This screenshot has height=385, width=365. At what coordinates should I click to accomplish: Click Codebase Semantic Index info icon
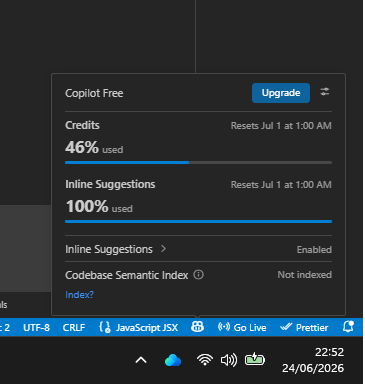(x=198, y=275)
